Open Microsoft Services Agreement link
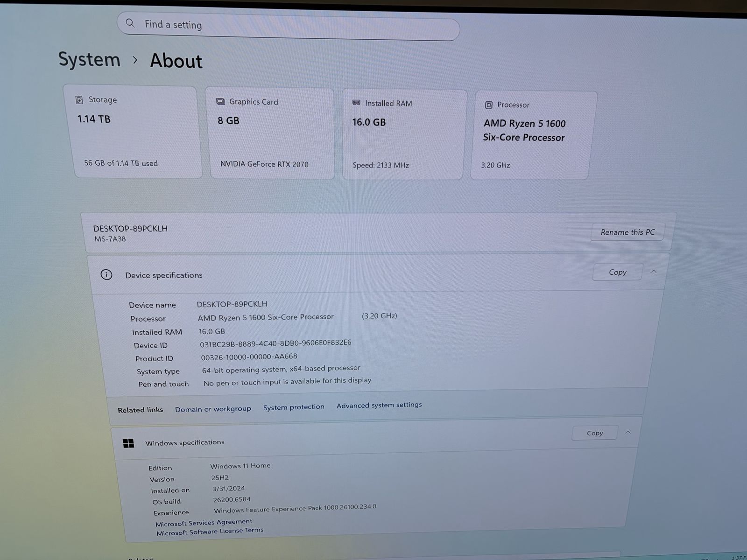This screenshot has height=560, width=747. coord(204,523)
